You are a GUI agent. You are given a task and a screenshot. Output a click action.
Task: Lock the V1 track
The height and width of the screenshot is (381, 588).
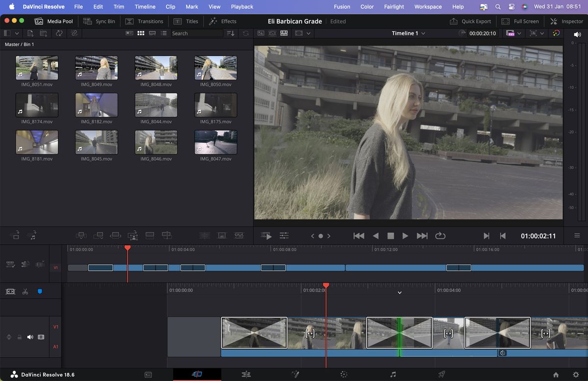tap(20, 337)
